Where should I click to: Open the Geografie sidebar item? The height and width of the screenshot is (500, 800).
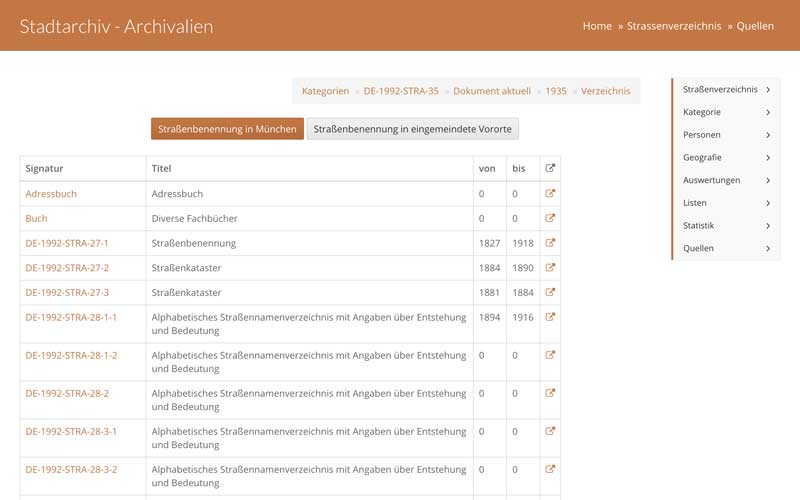pyautogui.click(x=726, y=158)
